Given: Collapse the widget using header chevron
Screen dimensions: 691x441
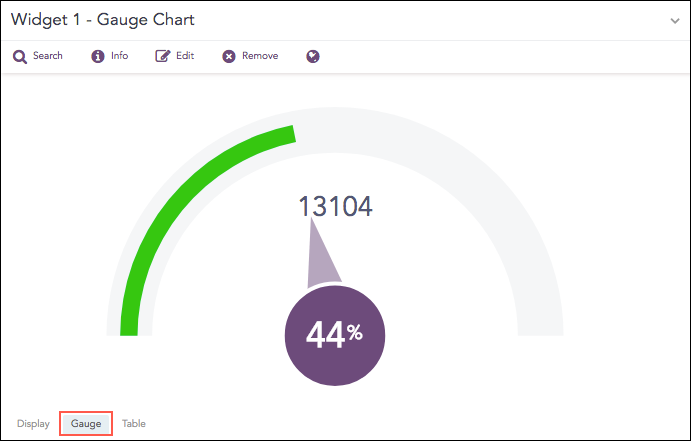Looking at the screenshot, I should (675, 21).
